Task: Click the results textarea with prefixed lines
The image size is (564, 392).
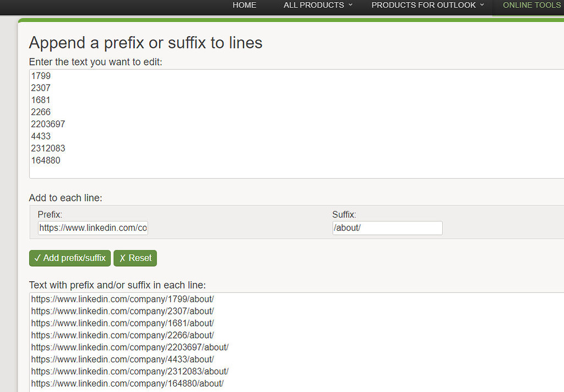Action: (x=275, y=341)
